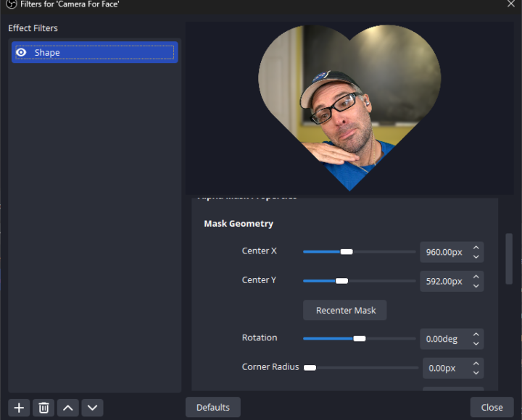This screenshot has width=522, height=420.
Task: Click the Center Y slider handle
Action: click(341, 281)
